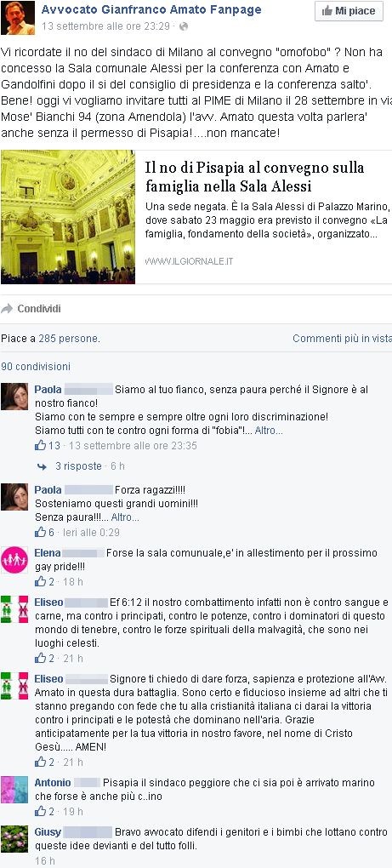Image resolution: width=392 pixels, height=868 pixels.
Task: View the 285 persone who like this
Action: click(x=69, y=338)
